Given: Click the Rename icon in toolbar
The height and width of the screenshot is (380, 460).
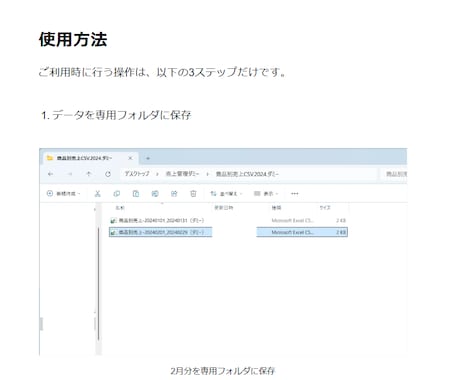Looking at the screenshot, I should point(155,194).
